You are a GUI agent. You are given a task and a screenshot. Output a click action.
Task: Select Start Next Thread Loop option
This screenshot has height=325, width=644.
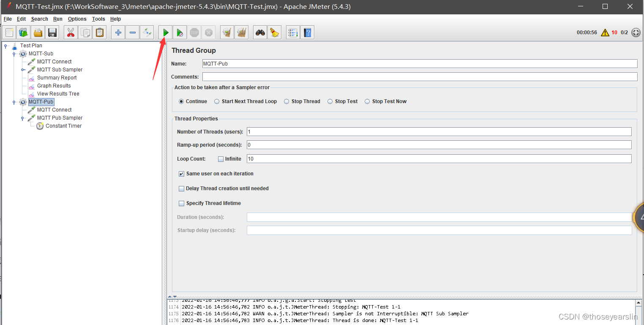point(217,101)
